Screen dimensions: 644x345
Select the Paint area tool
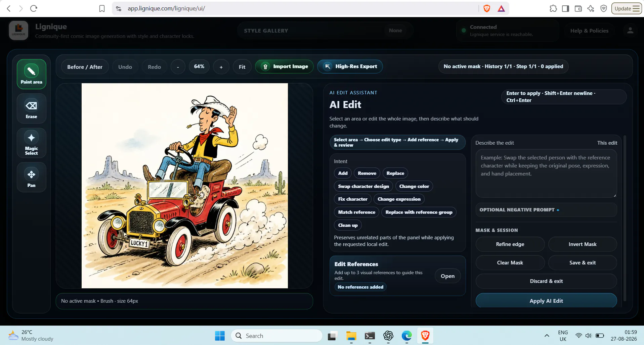click(x=32, y=74)
